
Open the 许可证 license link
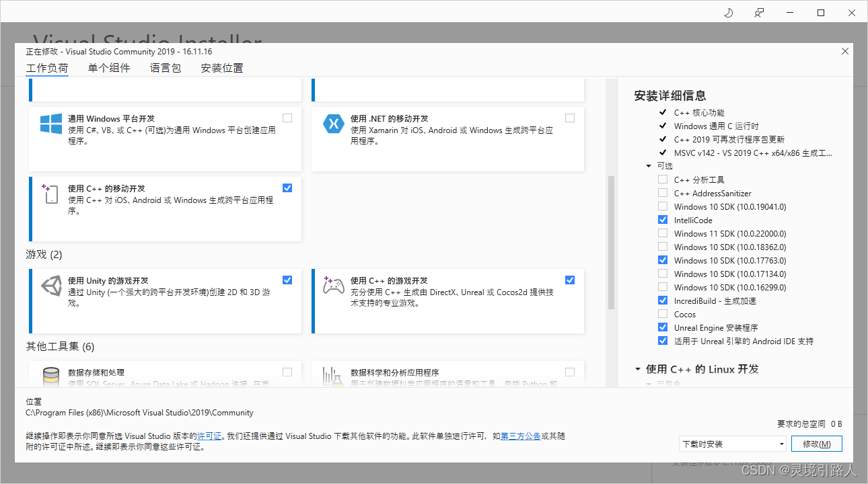209,436
